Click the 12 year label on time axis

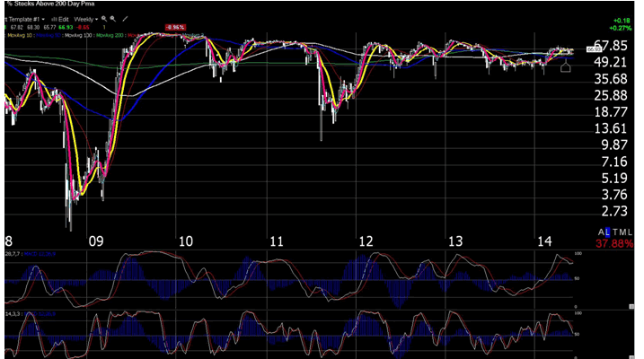[x=366, y=241]
